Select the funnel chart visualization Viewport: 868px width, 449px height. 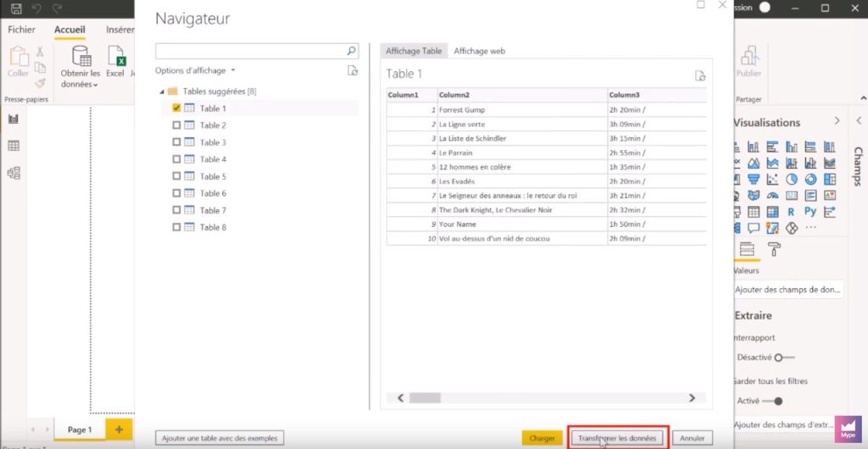[x=754, y=179]
